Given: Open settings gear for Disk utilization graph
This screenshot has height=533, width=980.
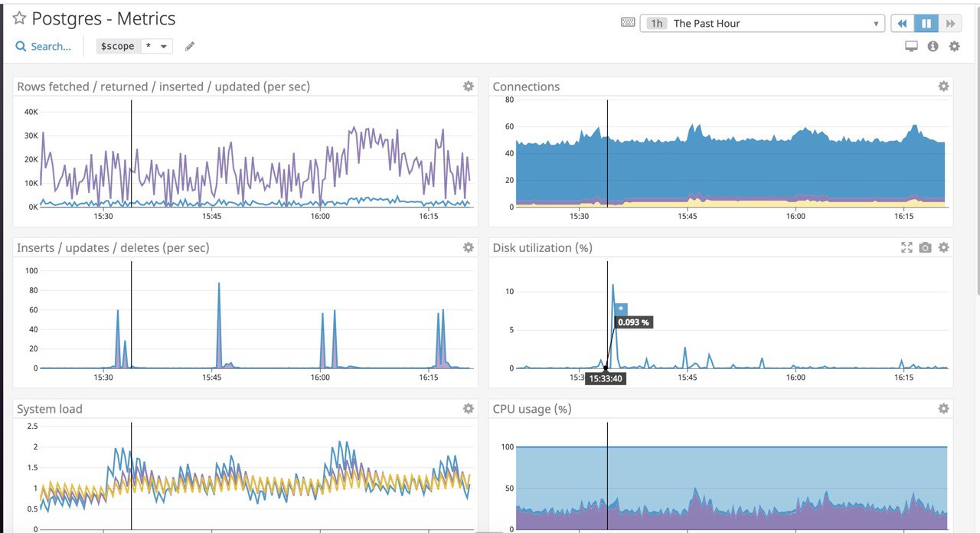Looking at the screenshot, I should [943, 247].
